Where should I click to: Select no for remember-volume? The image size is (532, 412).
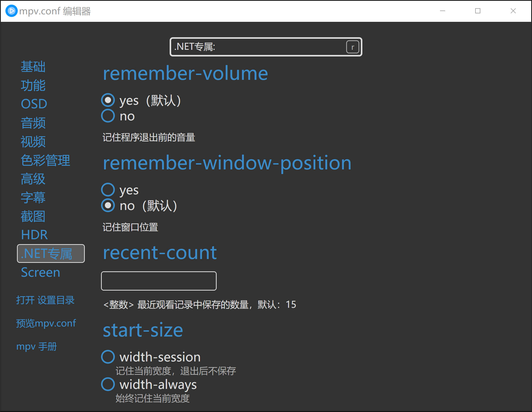(108, 116)
